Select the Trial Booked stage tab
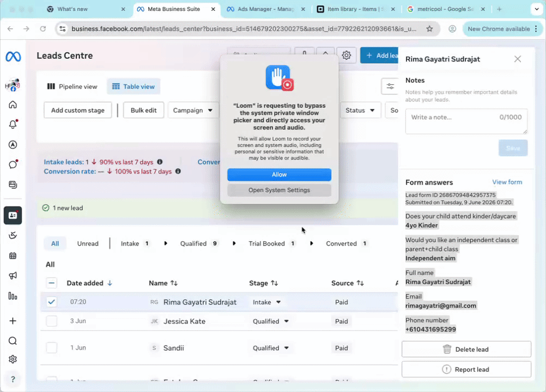546x392 pixels. 271,243
